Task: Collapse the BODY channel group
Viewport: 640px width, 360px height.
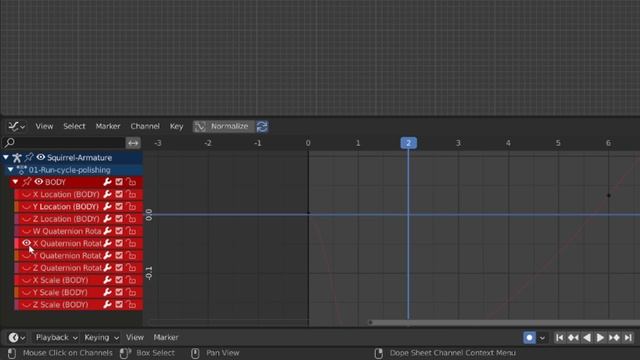Action: (x=16, y=182)
